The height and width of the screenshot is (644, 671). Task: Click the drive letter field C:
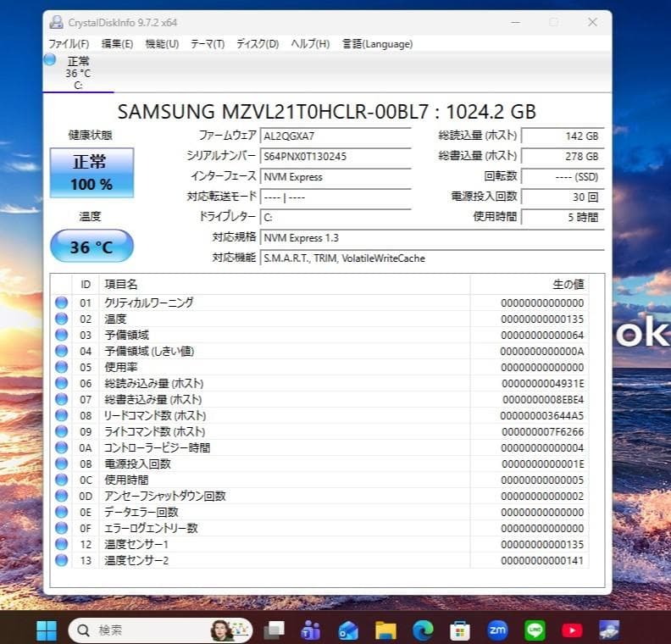pyautogui.click(x=335, y=218)
